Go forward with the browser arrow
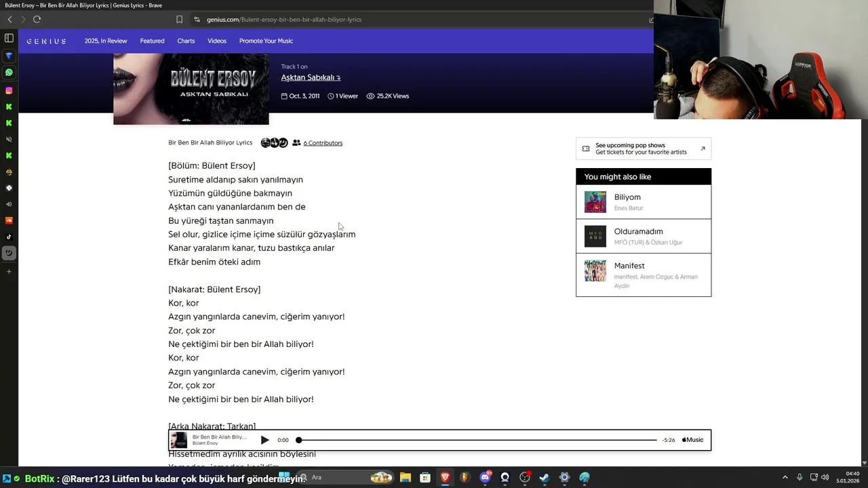868x488 pixels. coord(23,19)
